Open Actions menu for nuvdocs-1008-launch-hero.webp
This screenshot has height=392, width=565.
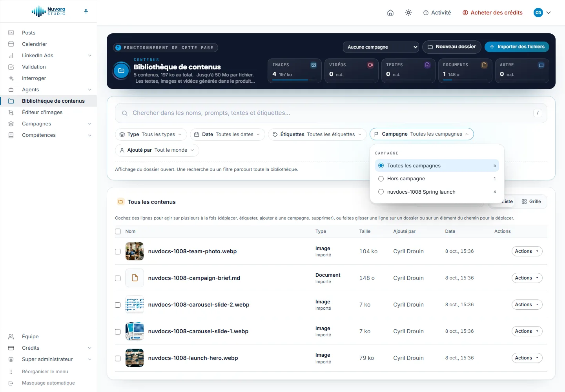(527, 358)
